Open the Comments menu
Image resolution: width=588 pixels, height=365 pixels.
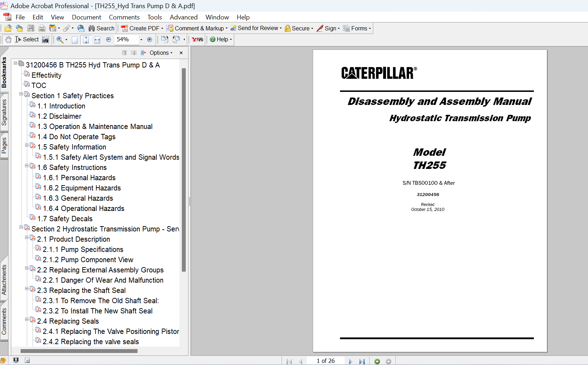pyautogui.click(x=124, y=17)
